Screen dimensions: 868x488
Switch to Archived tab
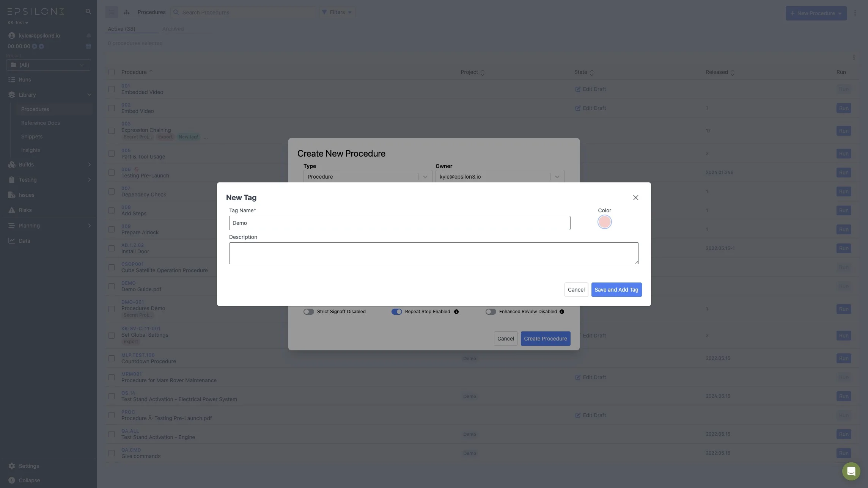click(x=173, y=29)
